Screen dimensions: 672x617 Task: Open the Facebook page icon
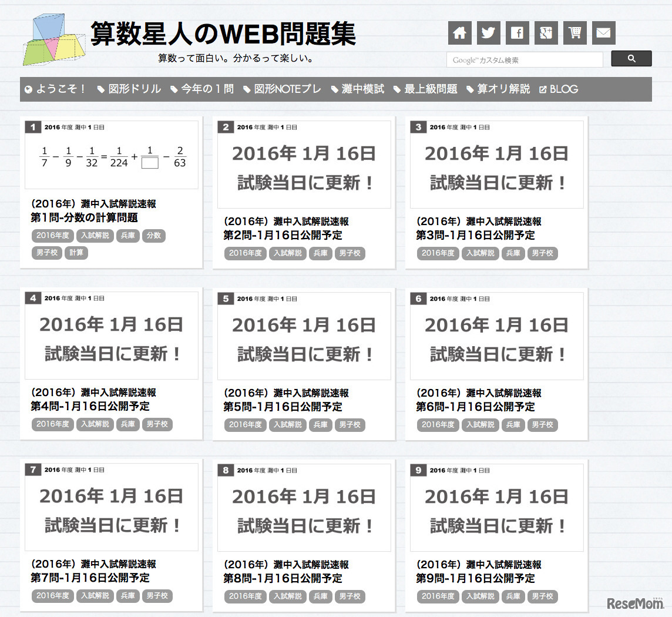coord(518,33)
